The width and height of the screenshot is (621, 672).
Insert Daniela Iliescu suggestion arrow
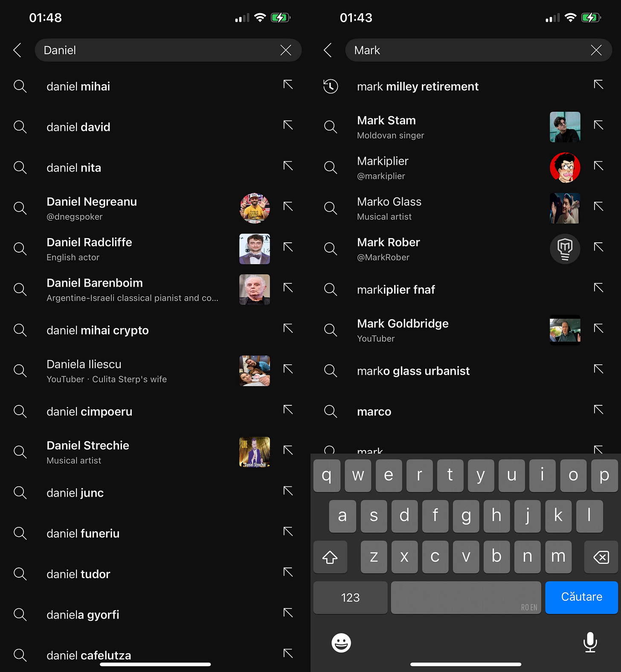[288, 369]
